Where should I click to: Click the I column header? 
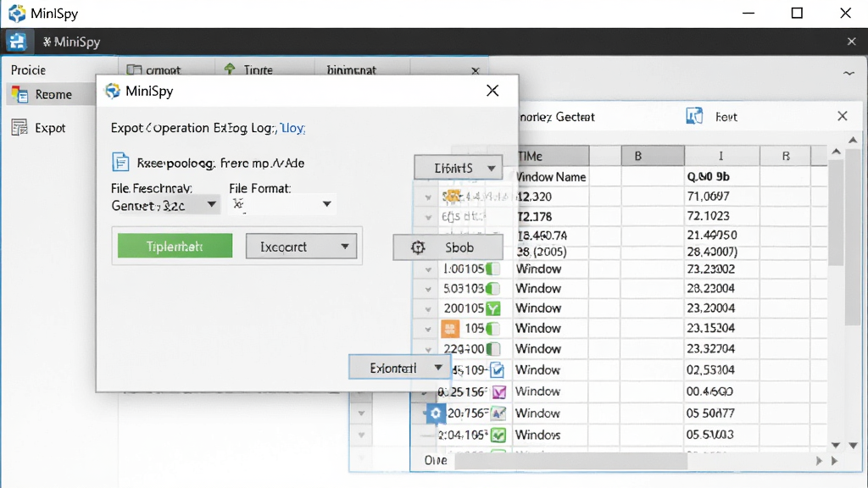point(722,156)
